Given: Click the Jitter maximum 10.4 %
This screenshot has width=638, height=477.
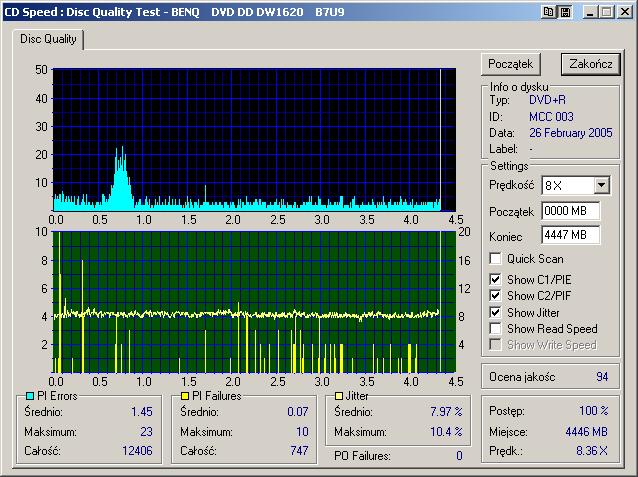Looking at the screenshot, I should tap(446, 431).
